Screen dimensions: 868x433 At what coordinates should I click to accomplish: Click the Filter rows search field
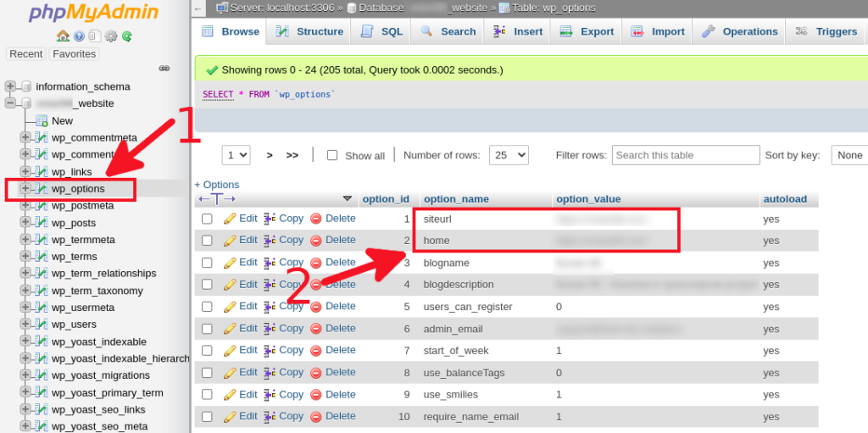tap(686, 155)
